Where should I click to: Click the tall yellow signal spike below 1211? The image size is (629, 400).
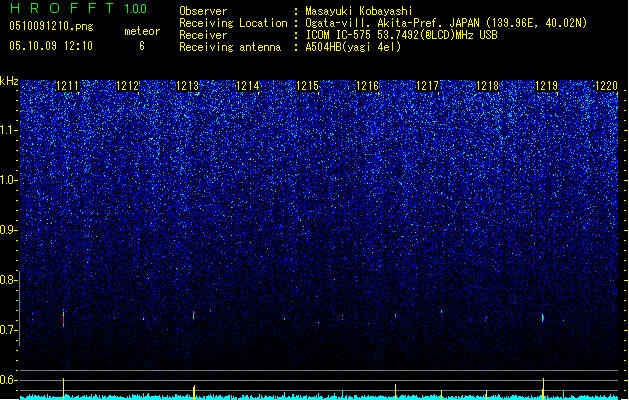[63, 388]
